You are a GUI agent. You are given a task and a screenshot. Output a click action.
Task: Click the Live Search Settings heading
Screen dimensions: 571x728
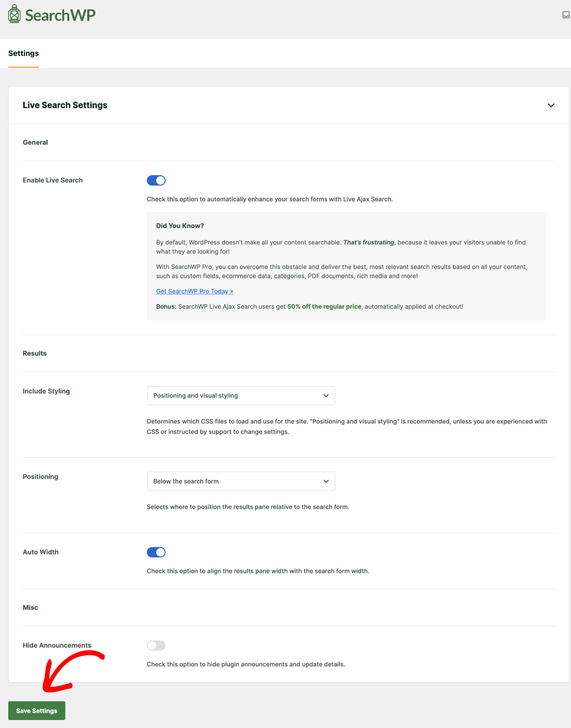pos(65,105)
